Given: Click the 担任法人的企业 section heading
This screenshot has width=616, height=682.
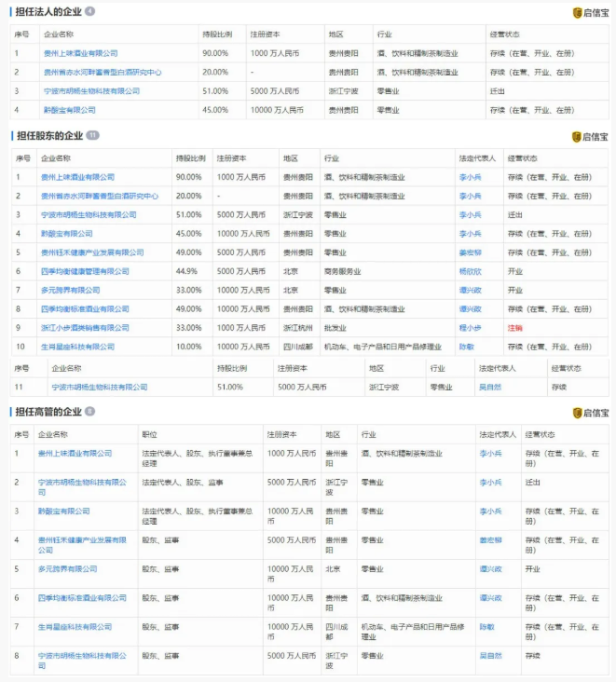Looking at the screenshot, I should [x=48, y=12].
